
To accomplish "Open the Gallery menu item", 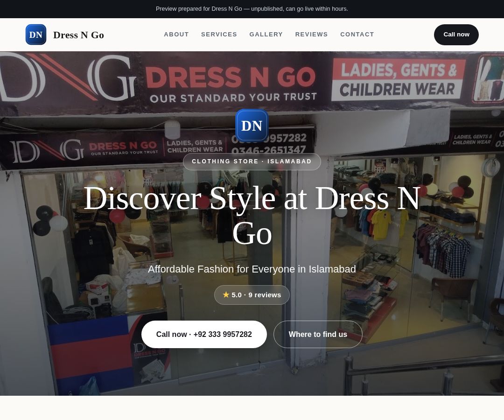I will [x=266, y=35].
